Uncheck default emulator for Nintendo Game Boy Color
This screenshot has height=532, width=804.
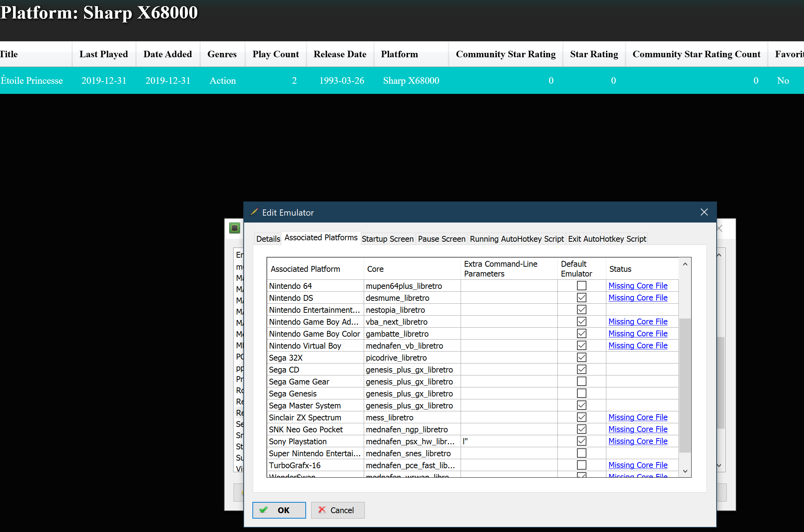point(581,333)
